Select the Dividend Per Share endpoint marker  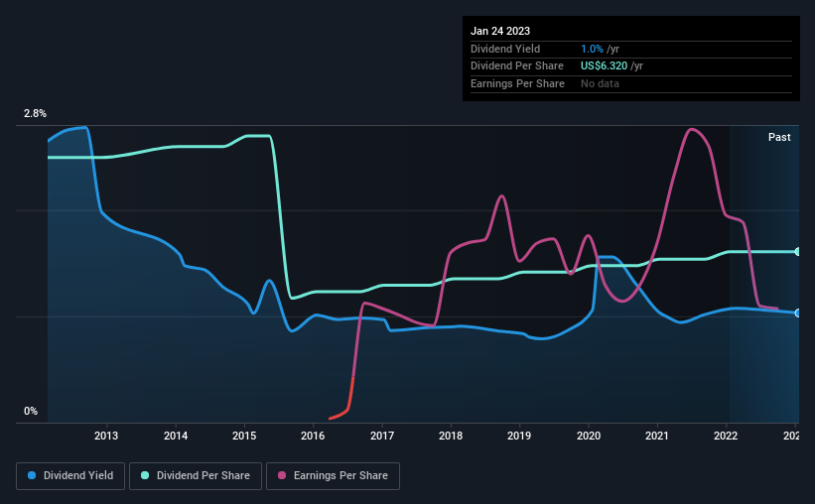tap(798, 251)
